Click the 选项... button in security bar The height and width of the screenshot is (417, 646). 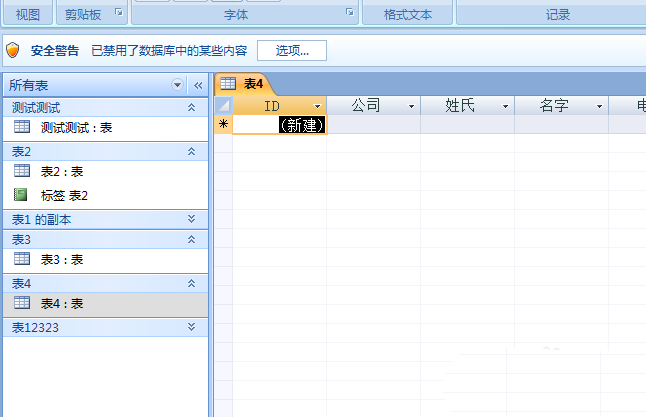tap(292, 51)
